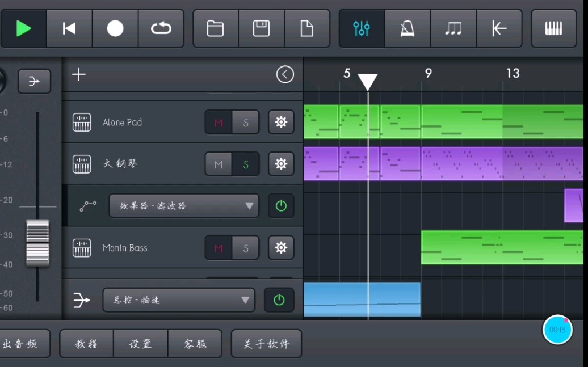Solo the Monin Bass track
The width and height of the screenshot is (588, 367).
246,248
